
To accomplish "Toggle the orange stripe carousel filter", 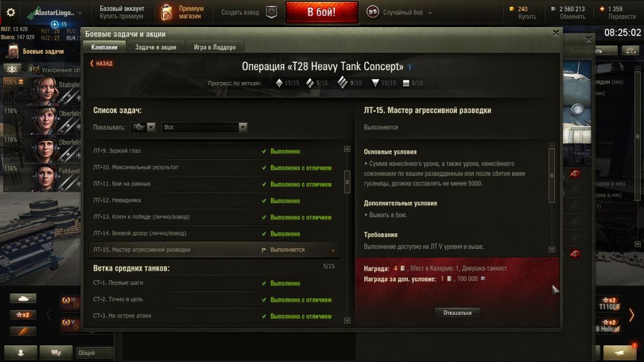I will [23, 331].
